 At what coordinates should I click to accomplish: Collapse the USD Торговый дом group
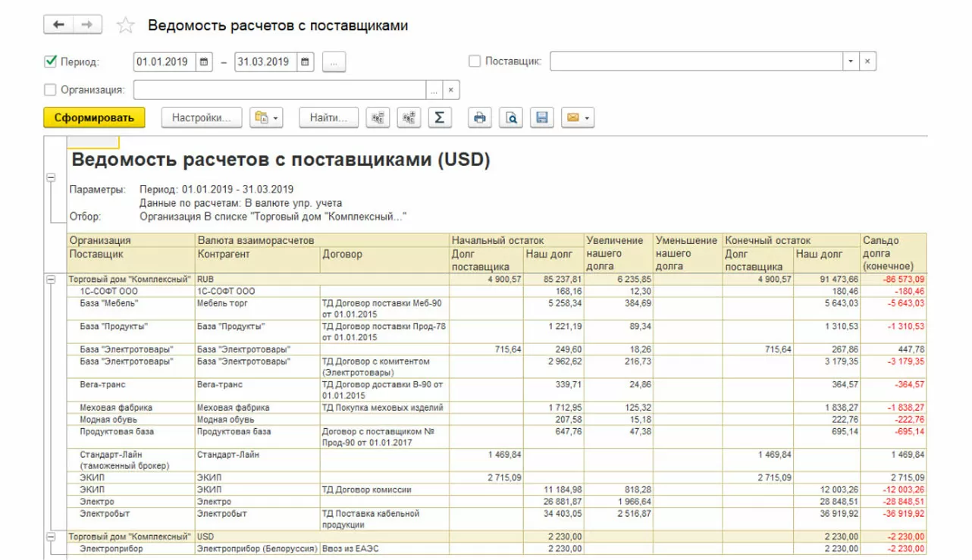(52, 537)
